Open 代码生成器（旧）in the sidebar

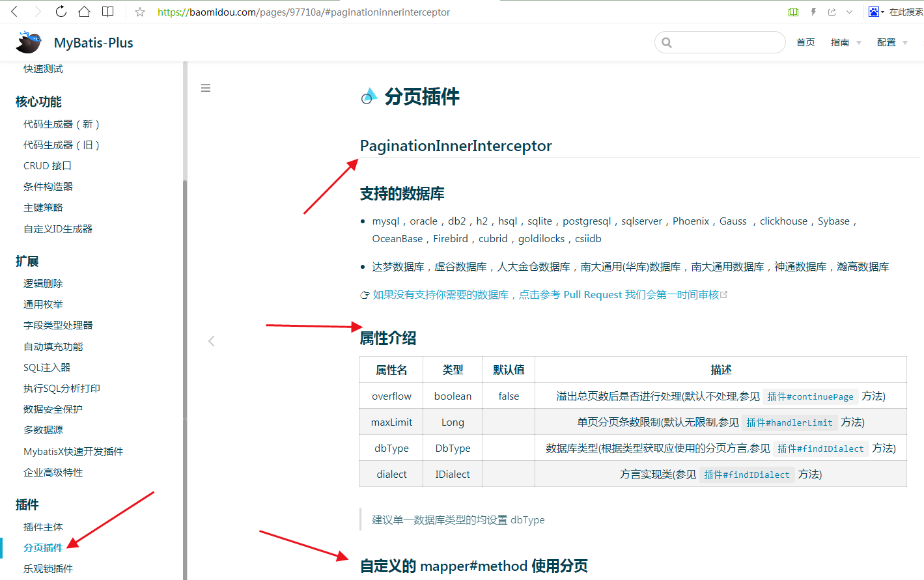[x=61, y=145]
